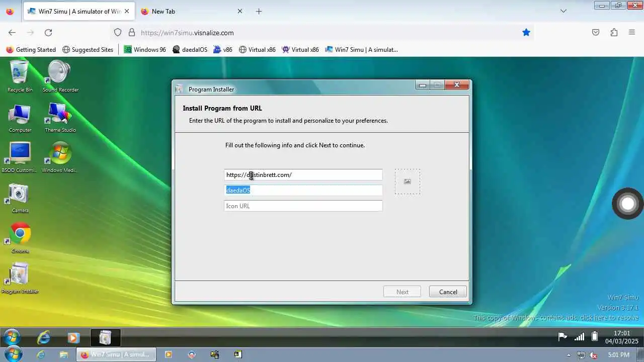Open Firefox extensions puzzle icon
The height and width of the screenshot is (362, 644).
614,32
